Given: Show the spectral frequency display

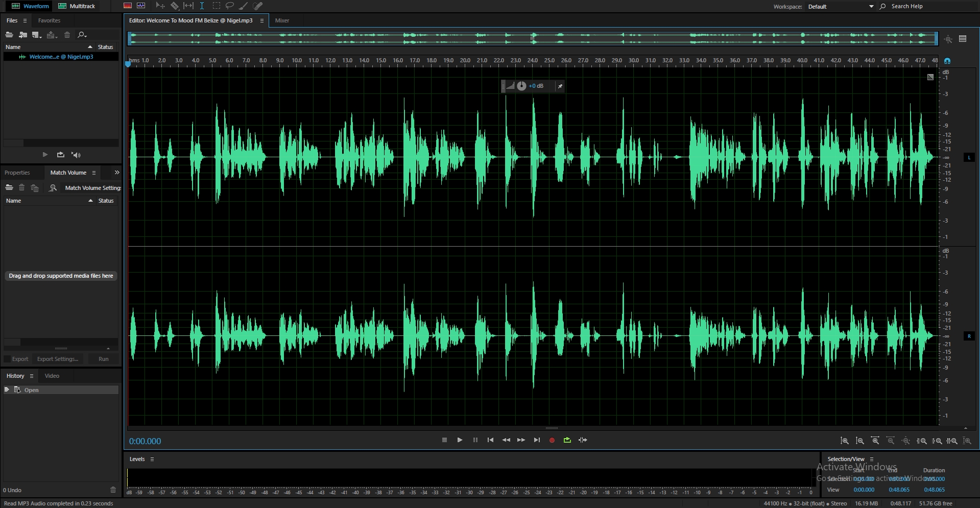Looking at the screenshot, I should (x=128, y=6).
